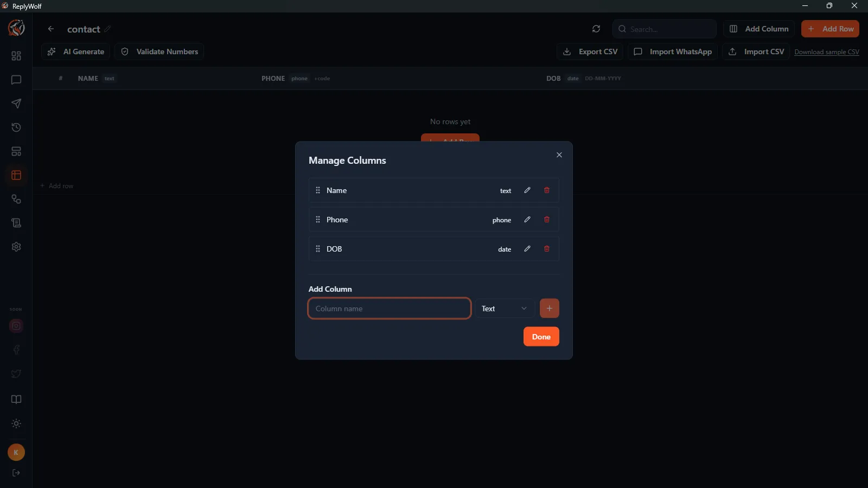Close the Manage Columns dialog
The image size is (868, 488).
tap(559, 155)
